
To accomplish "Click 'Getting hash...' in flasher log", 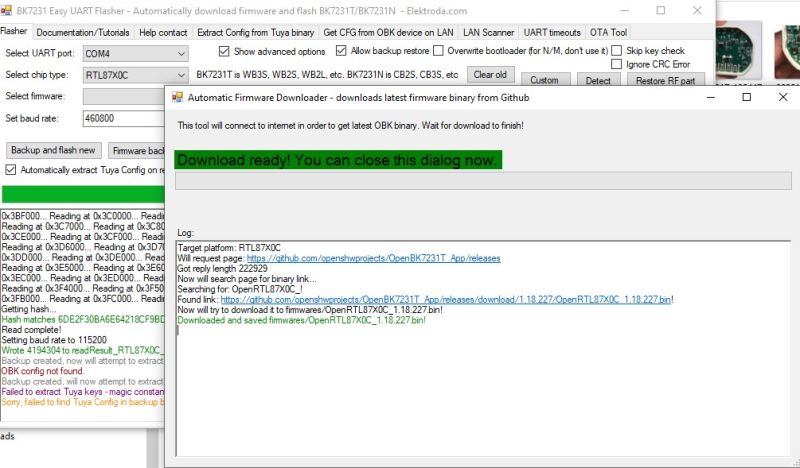I will tap(29, 309).
